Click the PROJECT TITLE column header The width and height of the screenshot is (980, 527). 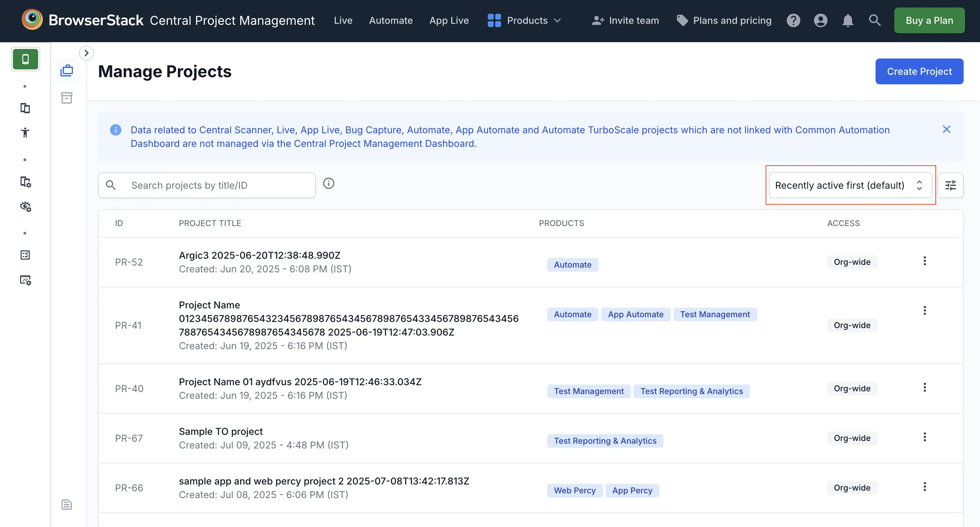(210, 223)
